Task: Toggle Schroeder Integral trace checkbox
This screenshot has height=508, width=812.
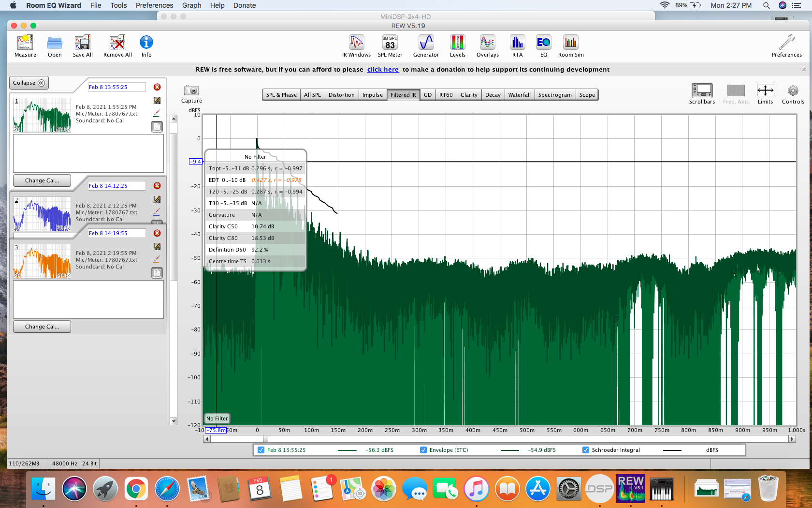Action: 586,450
